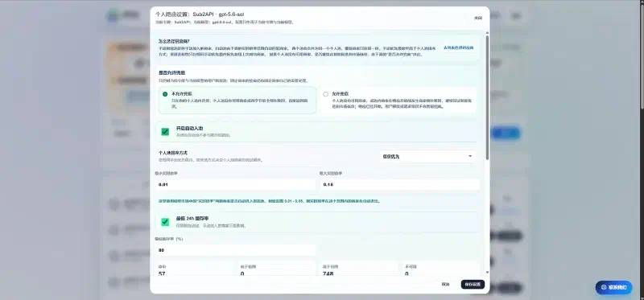Click the dialog's vertical scrollbar thumb
Screen dimensions: 644x300
[487, 97]
